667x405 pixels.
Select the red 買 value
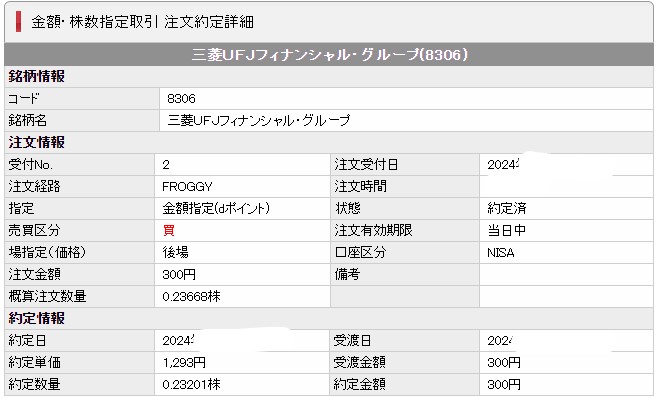[x=169, y=231]
